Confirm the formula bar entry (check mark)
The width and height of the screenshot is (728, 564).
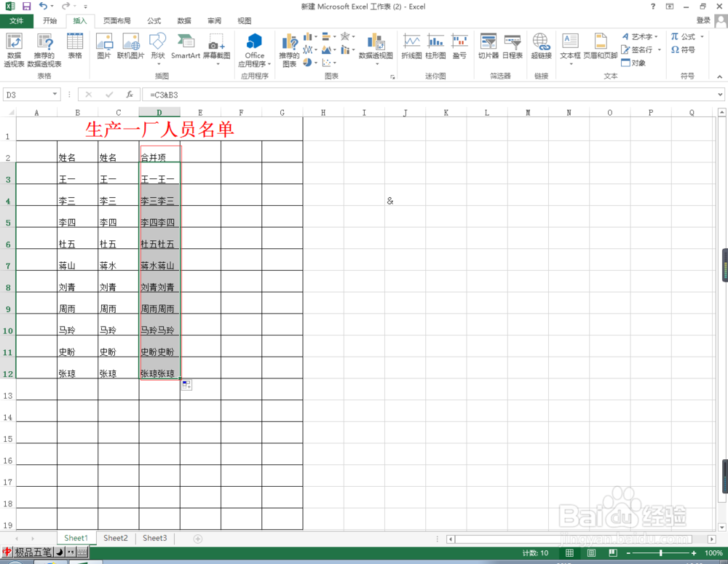[x=109, y=94]
